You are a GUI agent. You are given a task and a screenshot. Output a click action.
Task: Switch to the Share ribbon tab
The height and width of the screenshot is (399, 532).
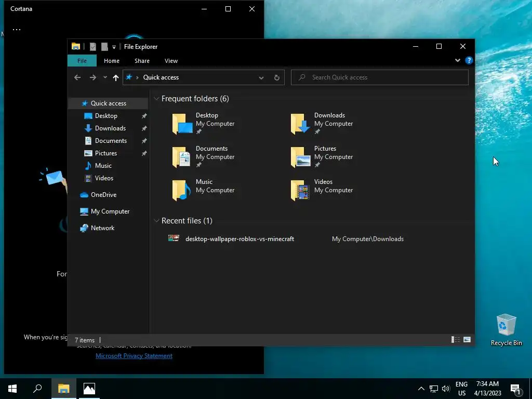pyautogui.click(x=142, y=61)
